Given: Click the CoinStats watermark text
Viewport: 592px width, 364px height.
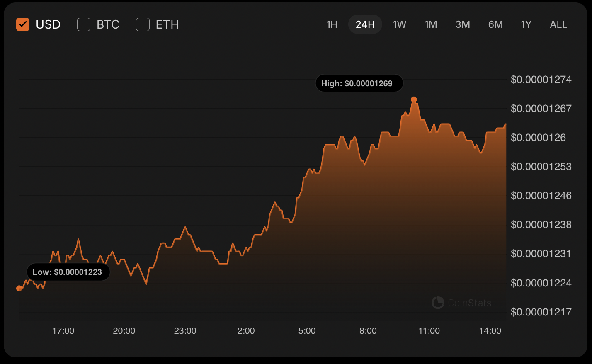Looking at the screenshot, I should pyautogui.click(x=469, y=303).
